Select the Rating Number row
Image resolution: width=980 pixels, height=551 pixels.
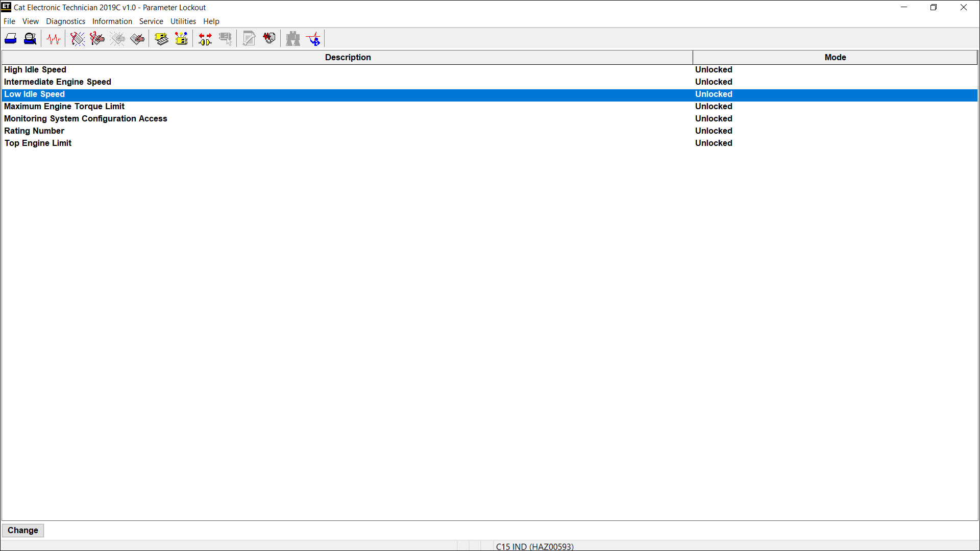(34, 131)
